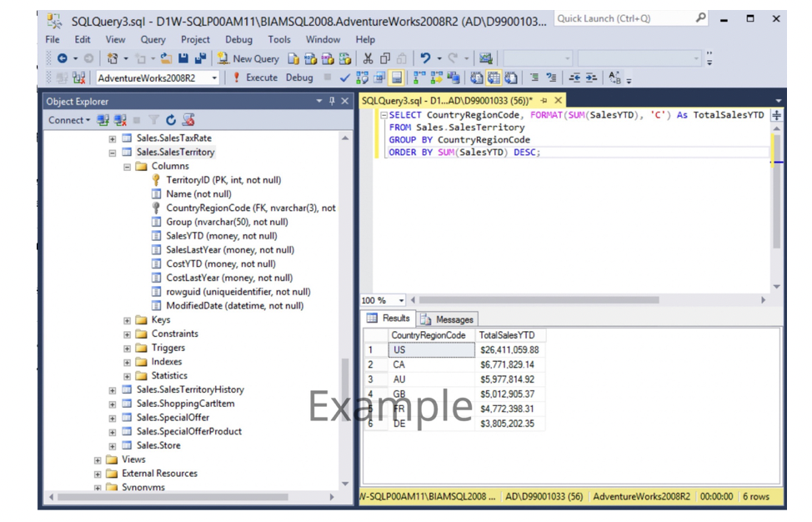This screenshot has width=812, height=522.
Task: Open the Tools menu
Action: [279, 40]
